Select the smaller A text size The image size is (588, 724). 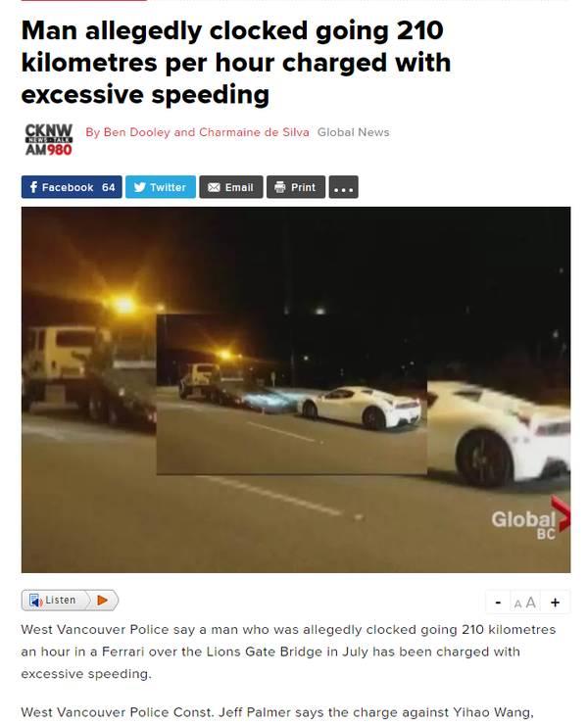coord(517,603)
